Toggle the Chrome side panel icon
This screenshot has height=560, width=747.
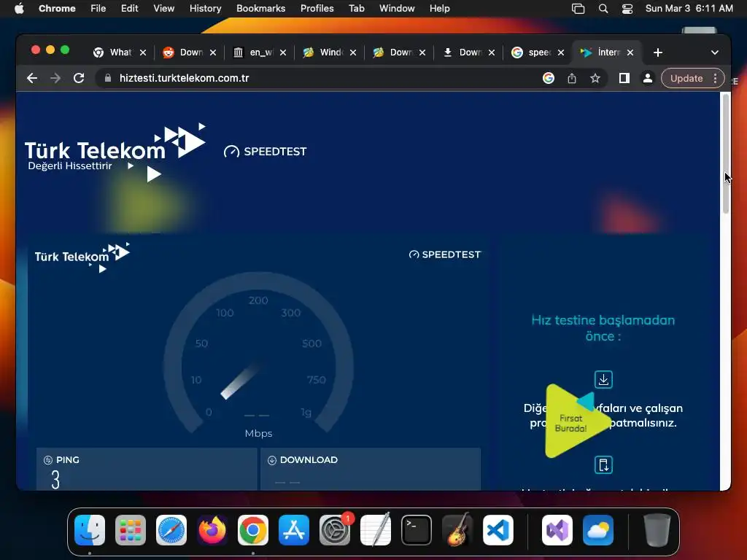point(624,78)
